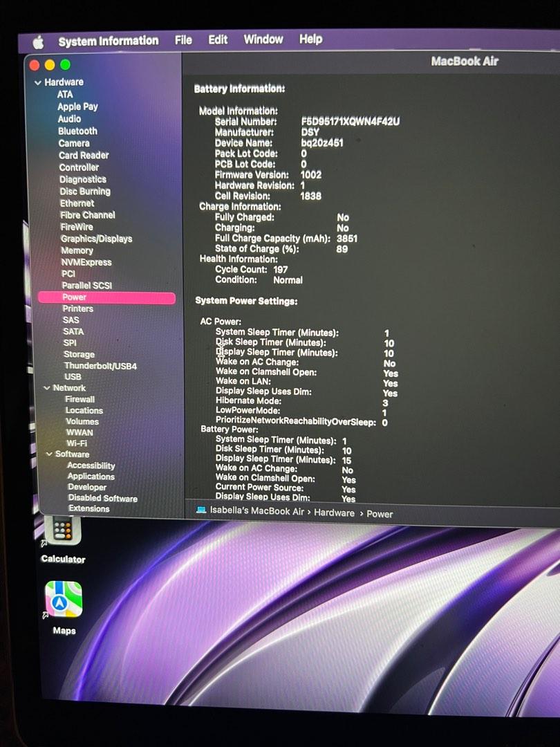Click the Firmware Version value 1002
560x747 pixels.
coord(311,175)
